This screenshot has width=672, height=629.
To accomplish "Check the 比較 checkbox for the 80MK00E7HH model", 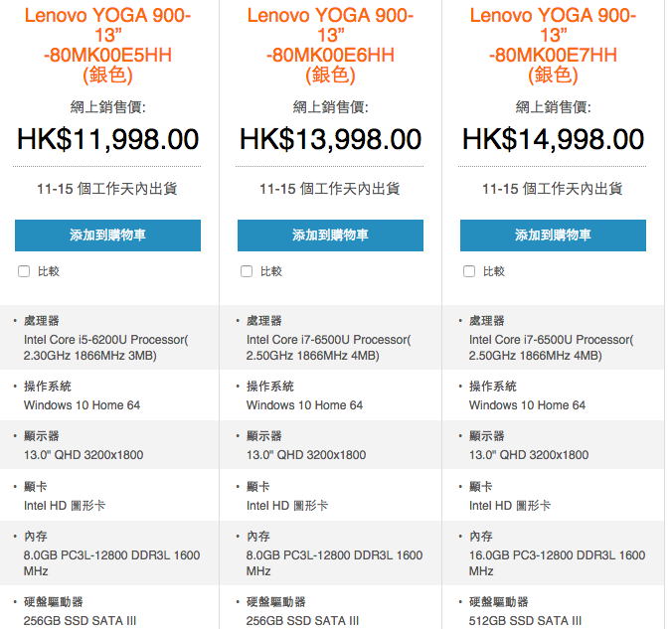I will [x=469, y=271].
